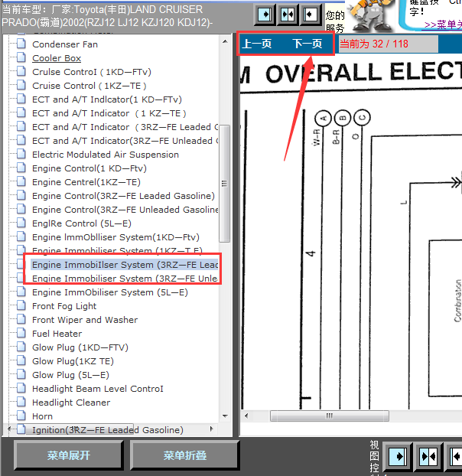Open Glow Plug(1KZ TE) entry
The width and height of the screenshot is (462, 476).
coord(73,361)
